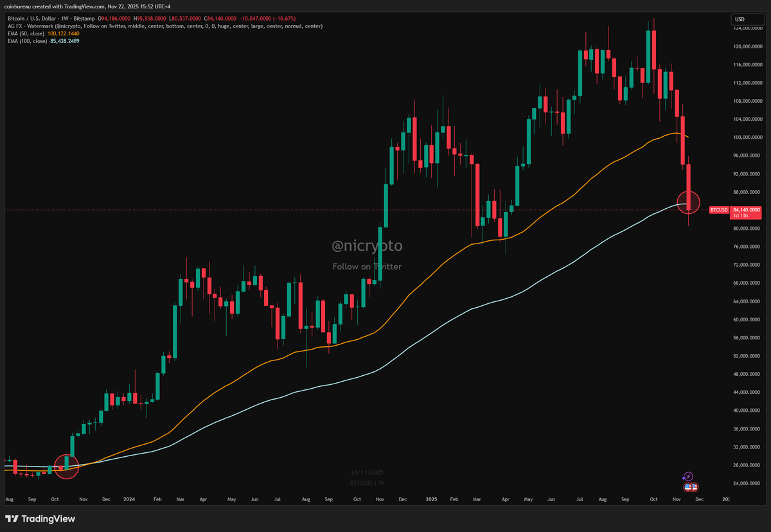The width and height of the screenshot is (771, 532).
Task: Click the 56,000.0000 price axis label
Action: 747,338
